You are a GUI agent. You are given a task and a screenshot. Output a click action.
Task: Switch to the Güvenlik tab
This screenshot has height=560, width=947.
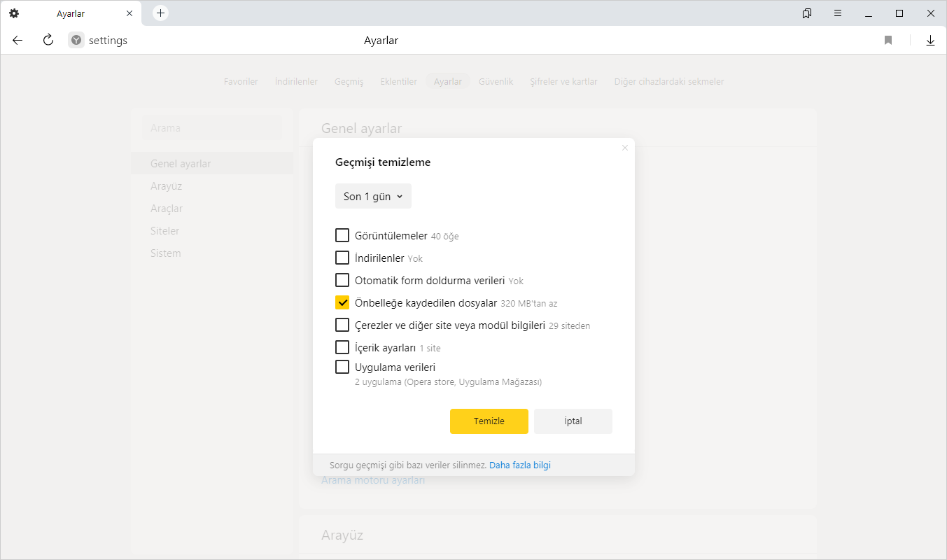coord(496,82)
